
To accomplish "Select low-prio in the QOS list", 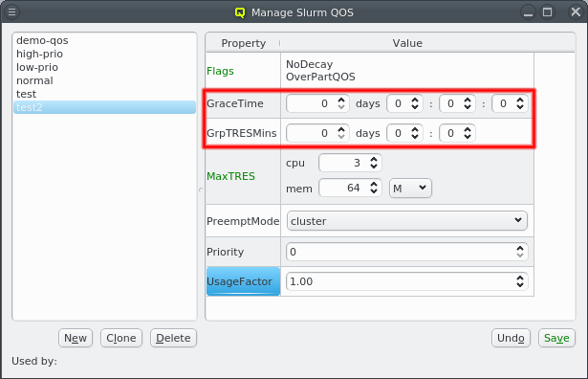I will [x=104, y=67].
